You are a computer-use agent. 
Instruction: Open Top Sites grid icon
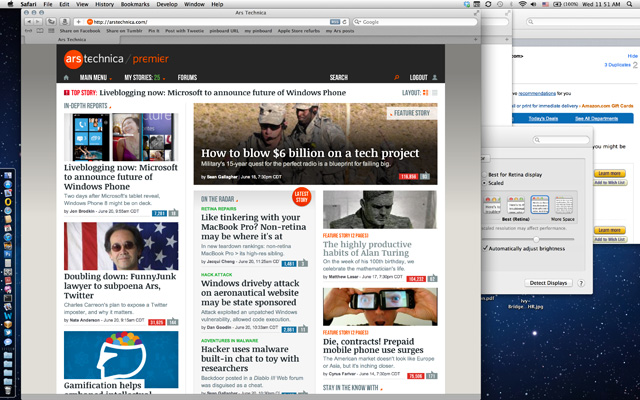click(51, 31)
